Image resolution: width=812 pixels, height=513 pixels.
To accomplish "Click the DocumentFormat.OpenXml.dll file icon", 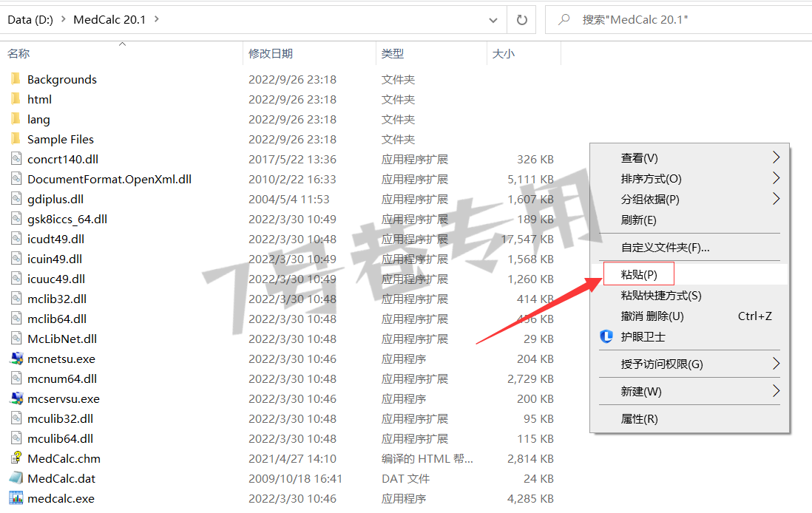I will click(16, 179).
